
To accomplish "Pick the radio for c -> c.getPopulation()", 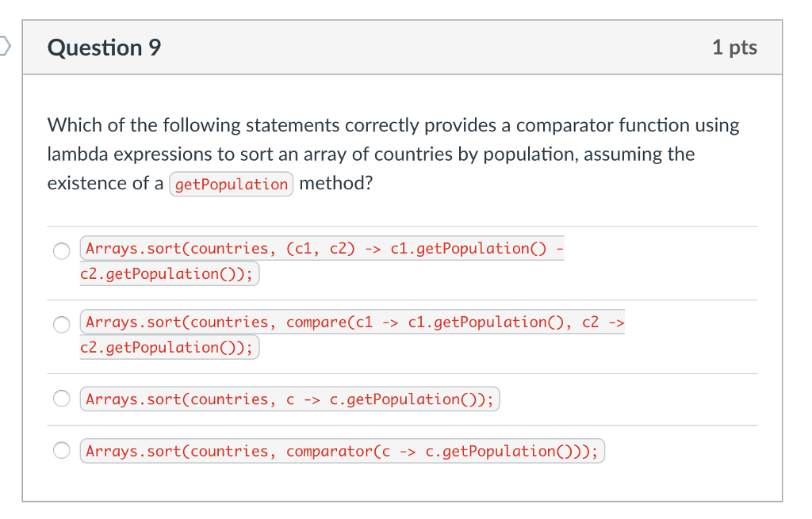I will (x=62, y=399).
